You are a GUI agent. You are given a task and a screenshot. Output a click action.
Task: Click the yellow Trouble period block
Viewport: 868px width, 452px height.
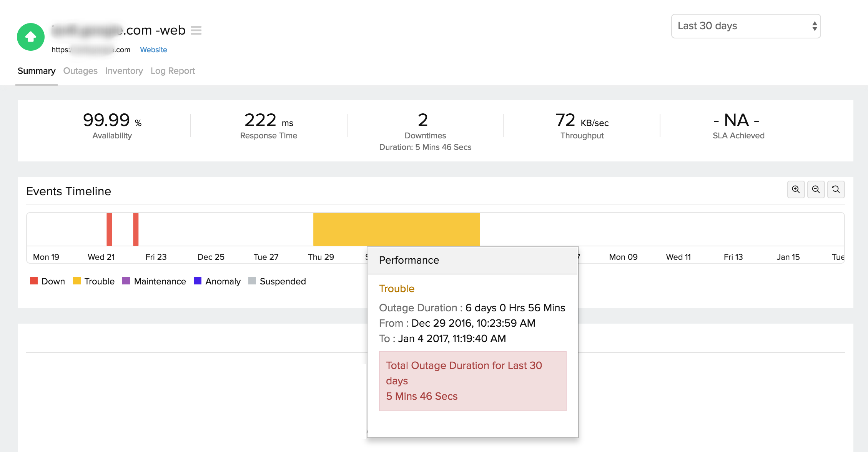click(396, 229)
